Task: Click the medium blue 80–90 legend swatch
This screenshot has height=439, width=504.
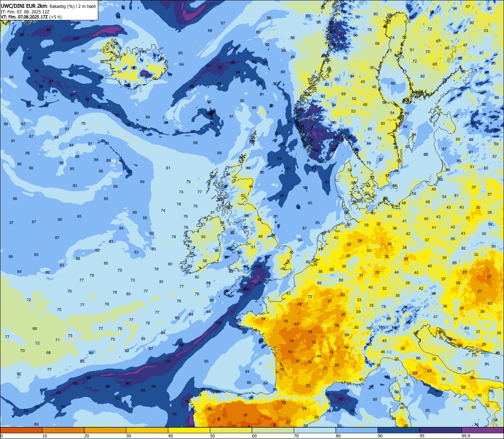Action: pos(357,430)
